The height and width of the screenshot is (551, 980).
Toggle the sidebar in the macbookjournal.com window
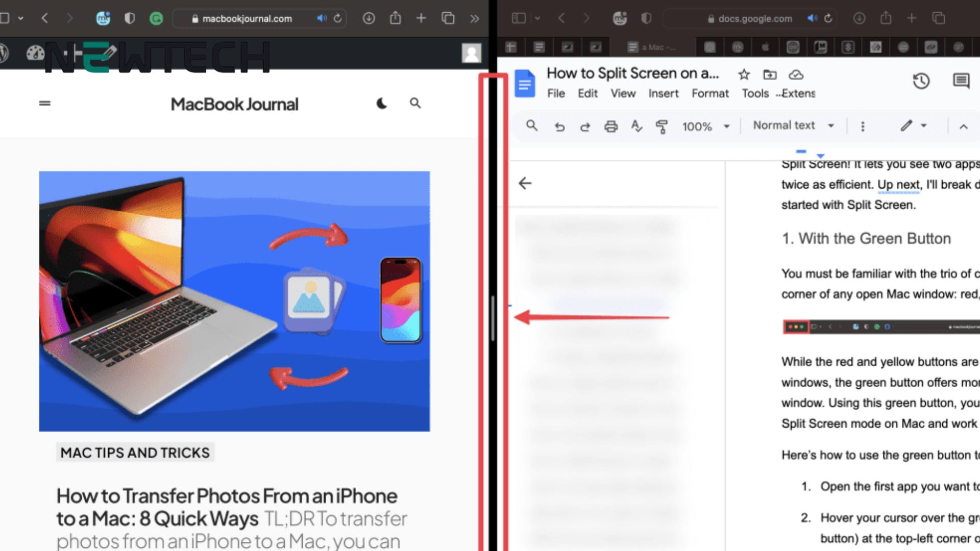click(x=5, y=18)
